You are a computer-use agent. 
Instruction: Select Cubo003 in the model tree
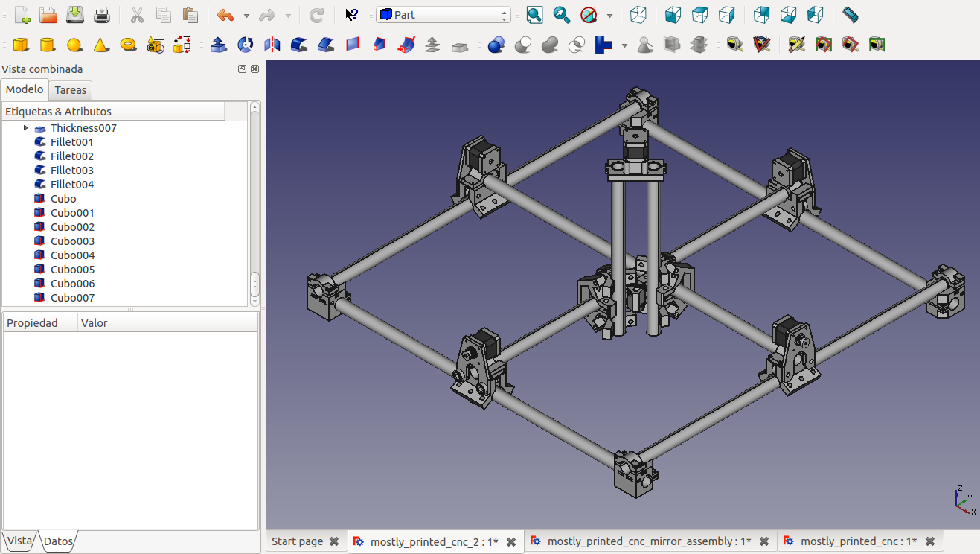click(72, 241)
